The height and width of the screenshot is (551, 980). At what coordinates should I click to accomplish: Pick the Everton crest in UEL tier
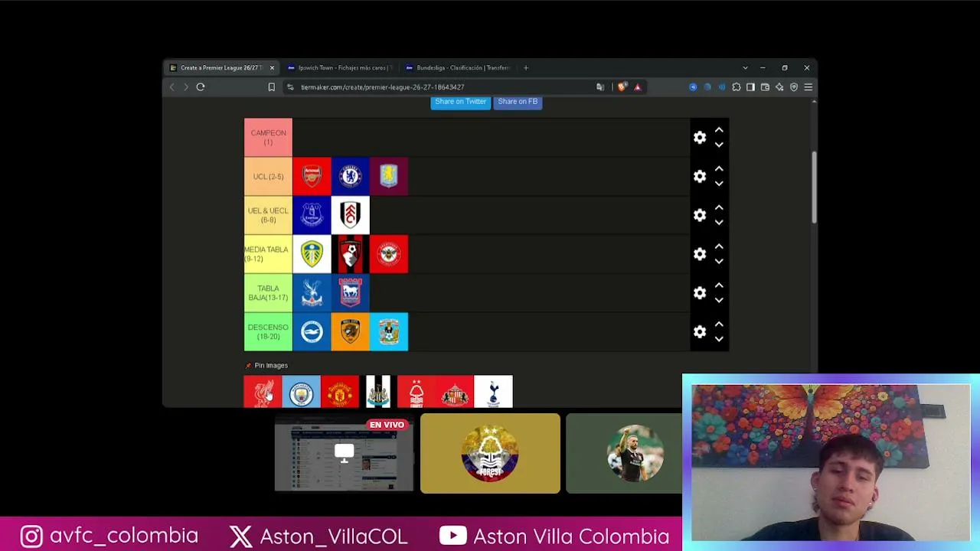pyautogui.click(x=312, y=215)
